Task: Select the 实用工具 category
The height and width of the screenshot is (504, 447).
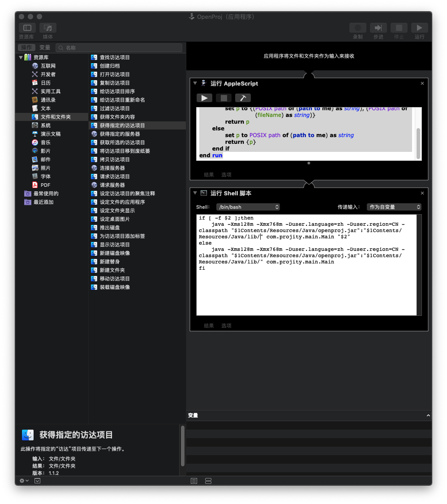Action: point(51,91)
